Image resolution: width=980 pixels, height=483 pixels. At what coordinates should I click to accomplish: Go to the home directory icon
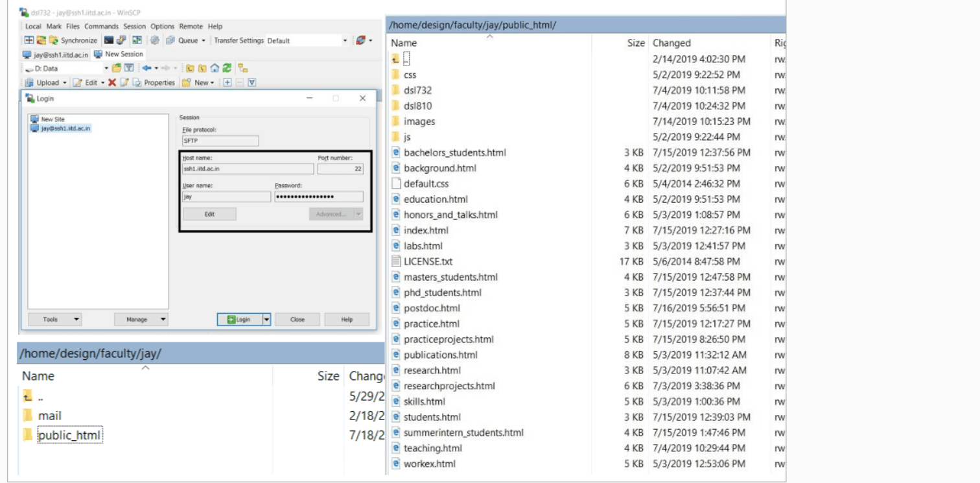tap(215, 68)
